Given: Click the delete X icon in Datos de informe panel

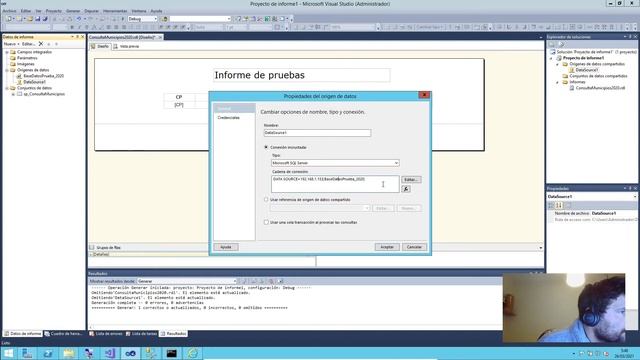Looking at the screenshot, I should click(41, 44).
